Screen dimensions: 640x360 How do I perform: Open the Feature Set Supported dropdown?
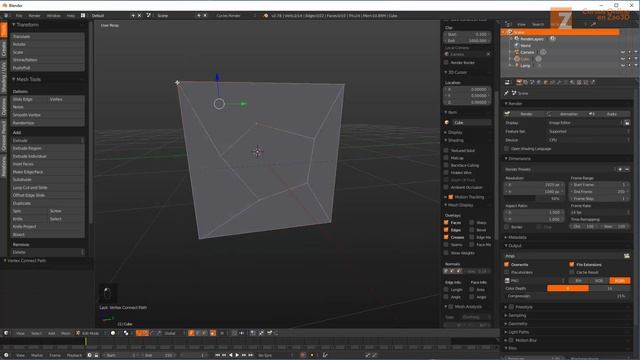click(x=588, y=131)
